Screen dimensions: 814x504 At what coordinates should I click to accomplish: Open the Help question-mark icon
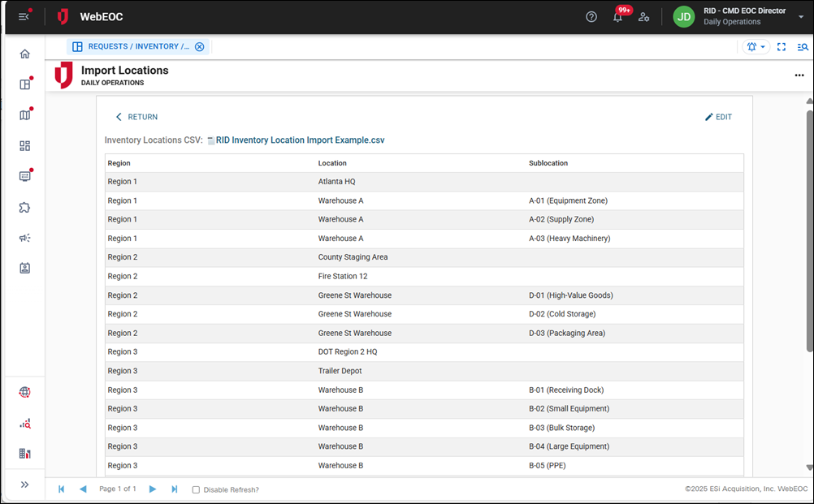tap(591, 16)
